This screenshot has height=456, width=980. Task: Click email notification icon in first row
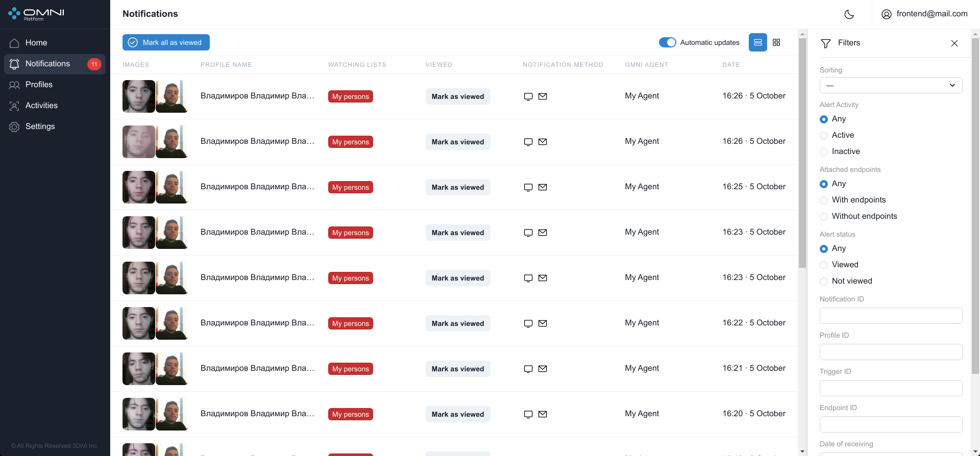coord(543,96)
